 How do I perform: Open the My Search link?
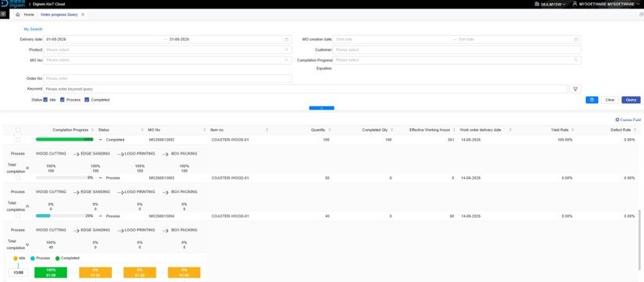33,29
